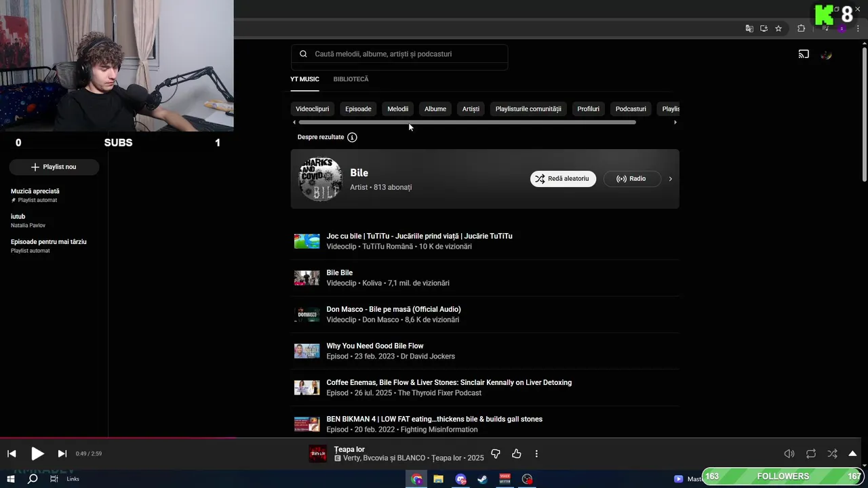Open the three-dot menu in player bar
Viewport: 868px width, 488px height.
536,454
